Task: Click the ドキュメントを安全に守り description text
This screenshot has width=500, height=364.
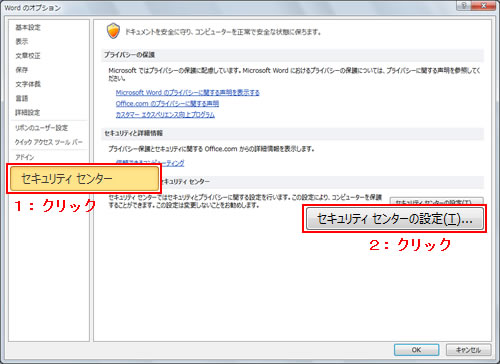Action: coord(223,32)
